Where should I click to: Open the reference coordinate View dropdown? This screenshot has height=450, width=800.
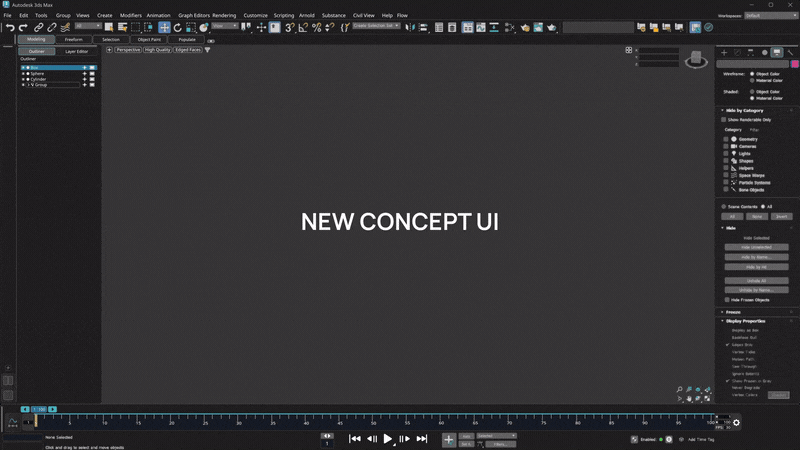(224, 26)
